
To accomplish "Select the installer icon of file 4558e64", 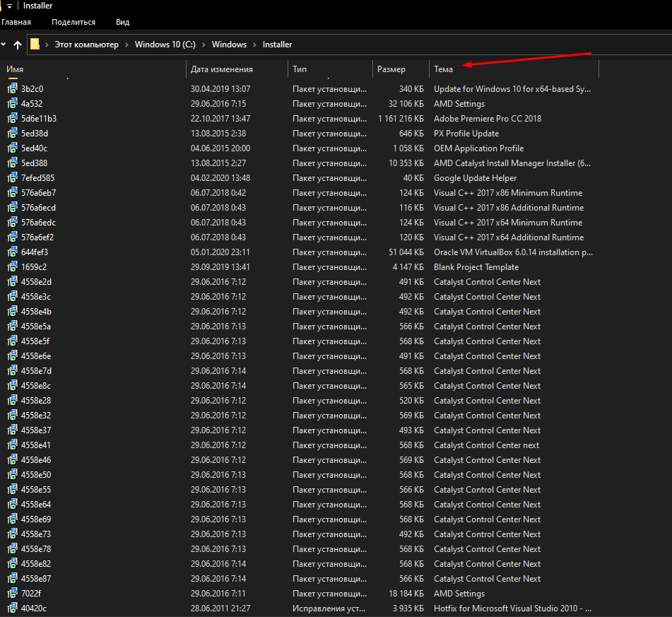I will coord(13,504).
